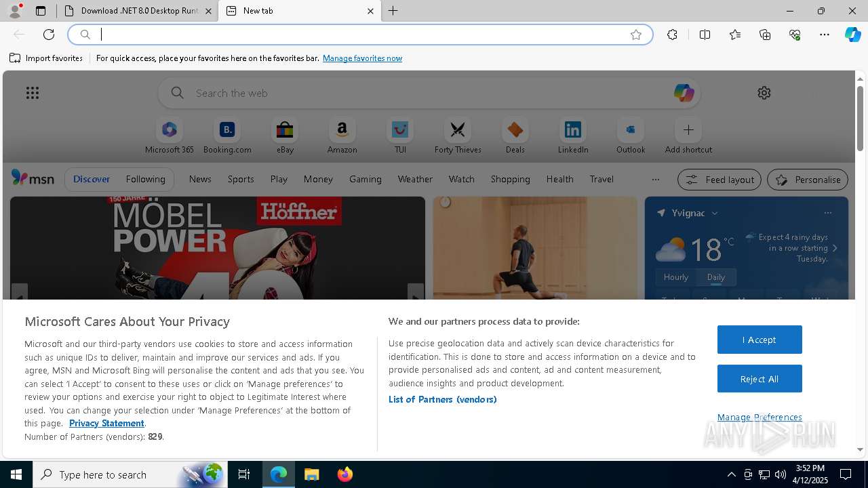
Task: Expand rainy days forecast arrow
Action: 835,248
